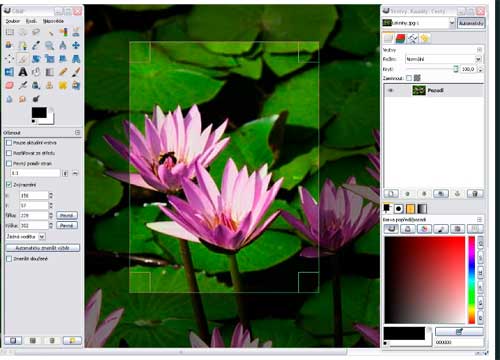Screen dimensions: 500x360
Task: Open the Rozš. menu in toolbox
Action: [x=31, y=21]
